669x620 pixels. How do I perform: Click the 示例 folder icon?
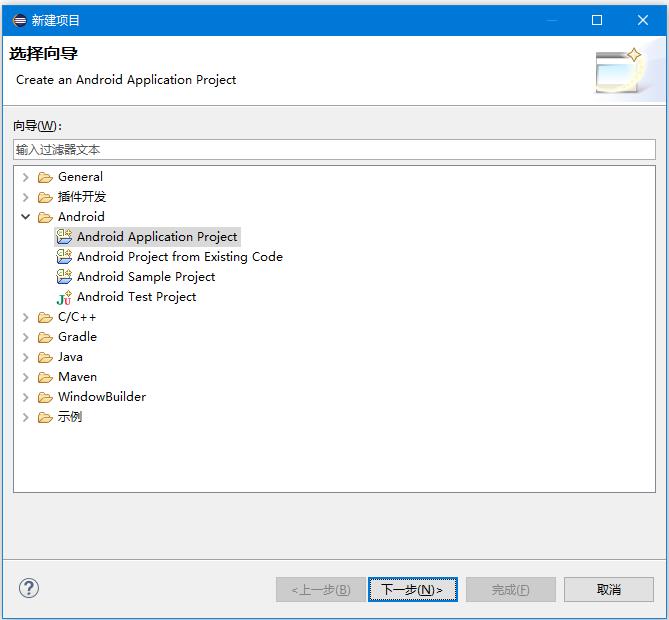click(x=45, y=417)
